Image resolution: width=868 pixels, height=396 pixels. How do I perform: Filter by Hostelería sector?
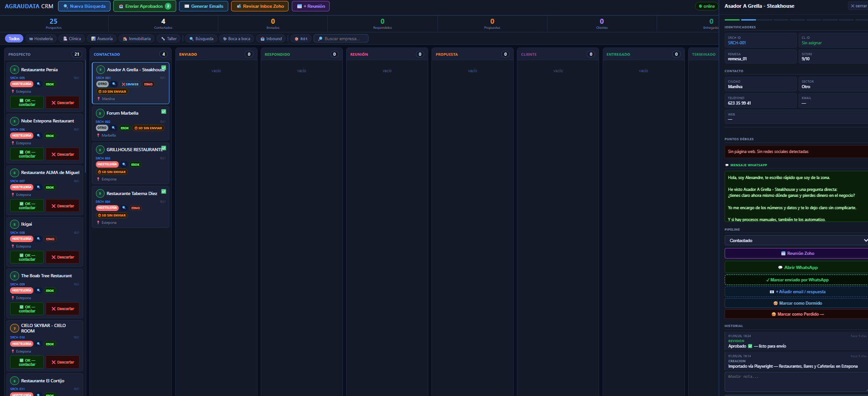(x=41, y=39)
